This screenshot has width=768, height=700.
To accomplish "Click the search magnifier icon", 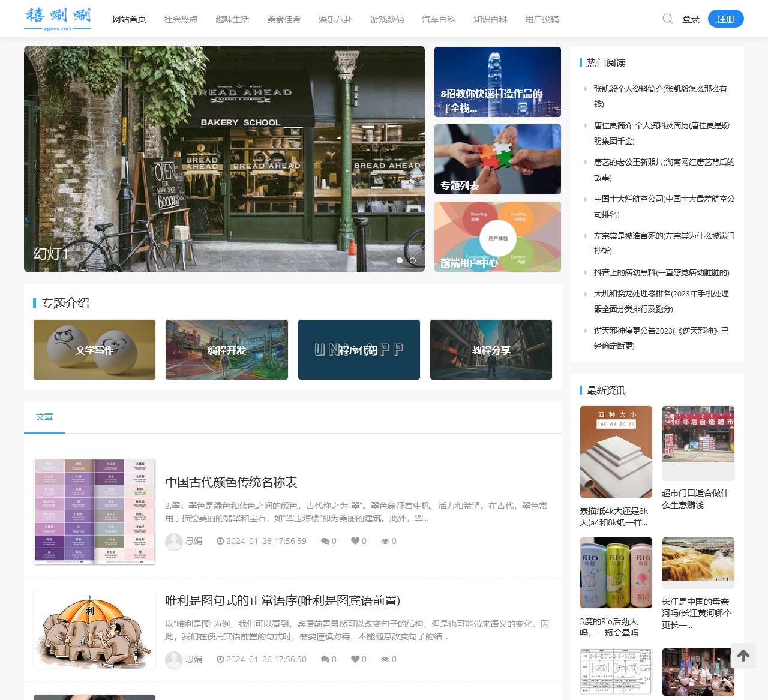I will coord(667,19).
